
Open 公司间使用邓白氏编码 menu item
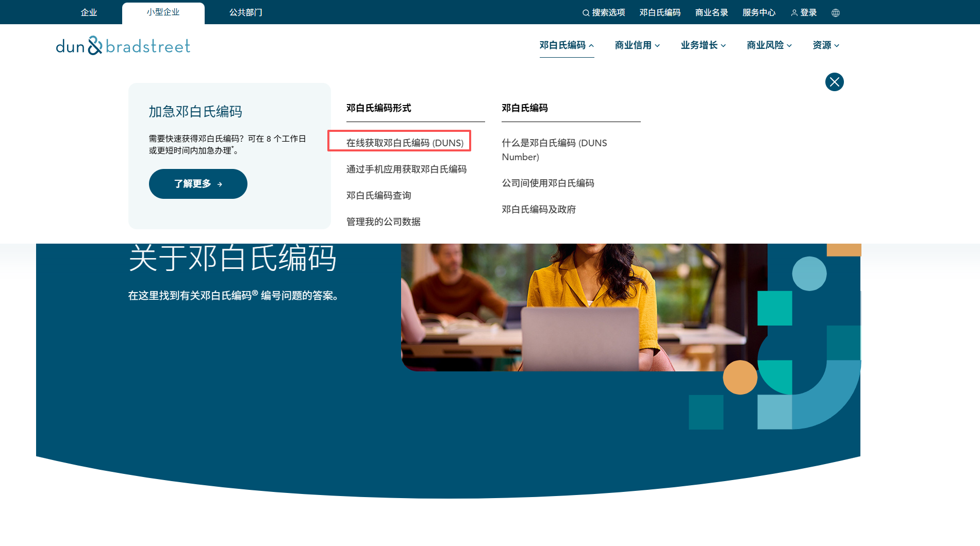[x=547, y=183]
